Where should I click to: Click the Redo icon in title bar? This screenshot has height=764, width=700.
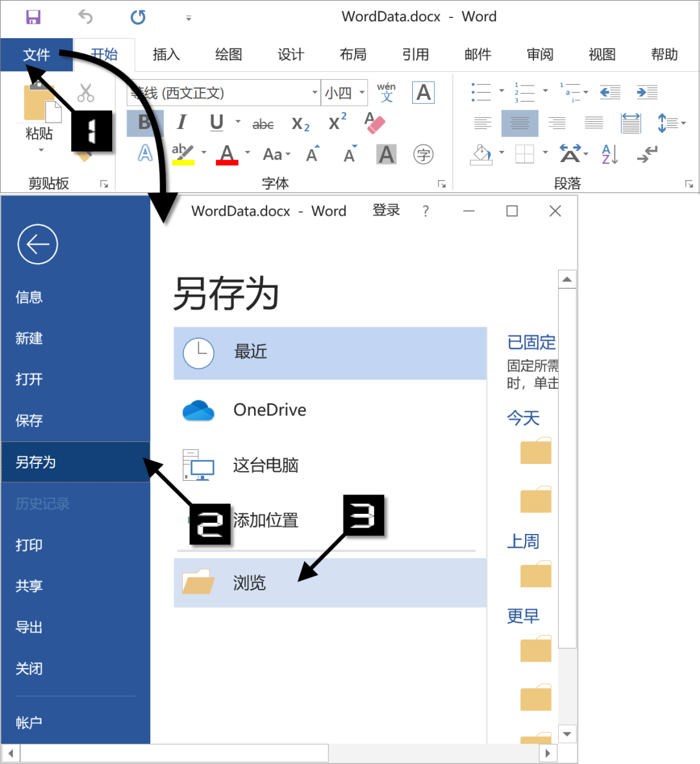[x=138, y=17]
